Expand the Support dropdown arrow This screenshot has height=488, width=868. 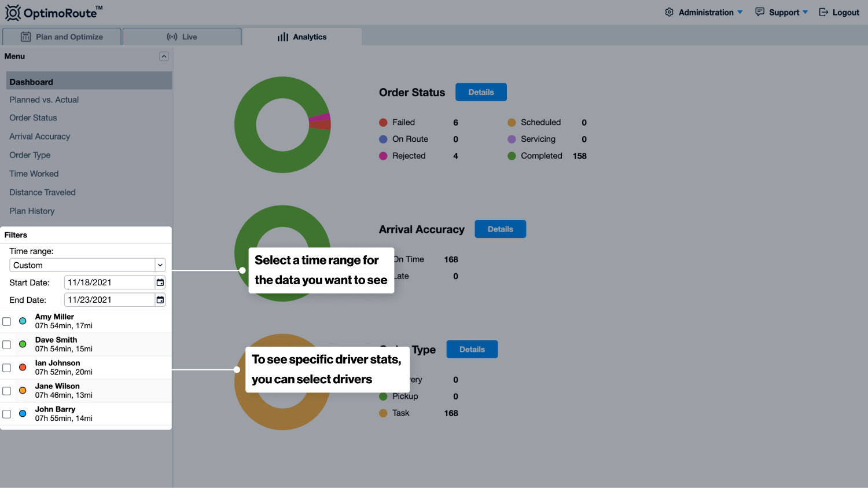coord(805,12)
